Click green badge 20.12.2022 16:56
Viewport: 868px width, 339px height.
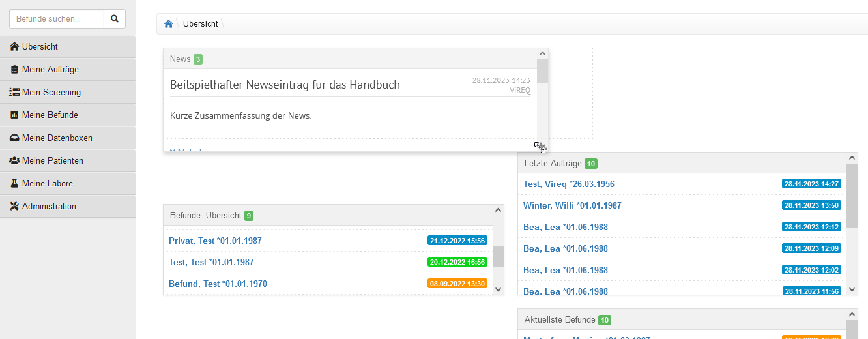point(457,262)
